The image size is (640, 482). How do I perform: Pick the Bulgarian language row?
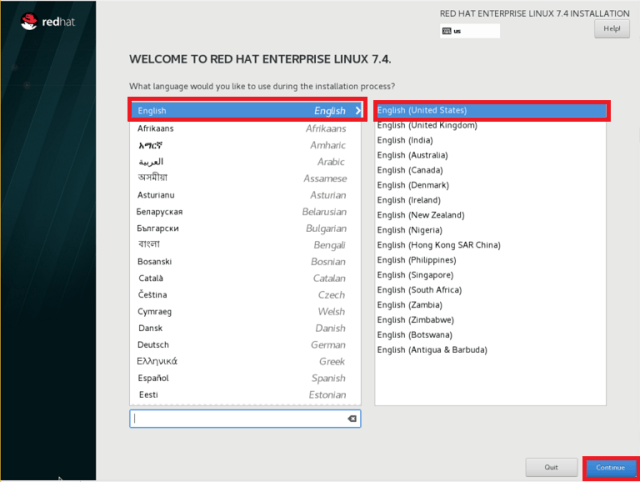coord(246,229)
